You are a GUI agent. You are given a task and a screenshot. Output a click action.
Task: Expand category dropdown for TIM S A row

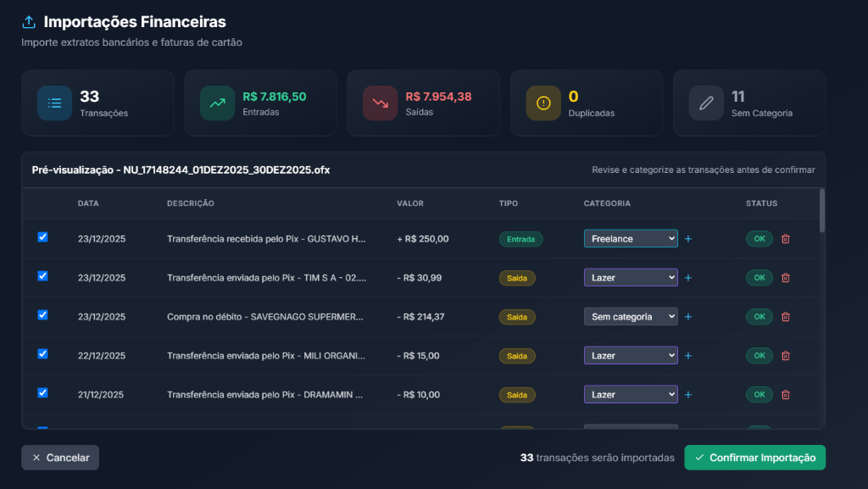(631, 278)
